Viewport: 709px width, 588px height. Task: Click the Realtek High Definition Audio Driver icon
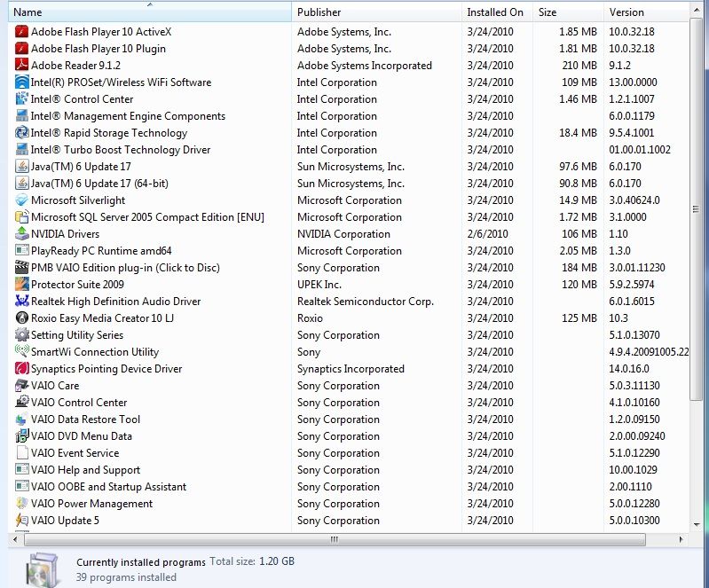point(21,302)
